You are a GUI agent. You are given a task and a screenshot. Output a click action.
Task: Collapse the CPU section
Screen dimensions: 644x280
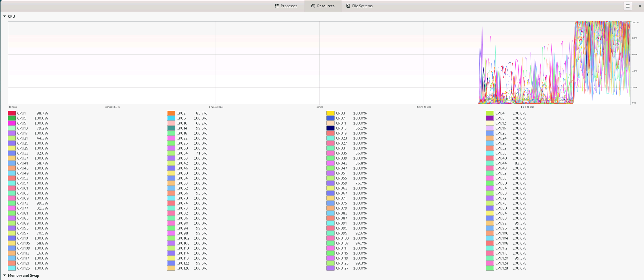4,16
